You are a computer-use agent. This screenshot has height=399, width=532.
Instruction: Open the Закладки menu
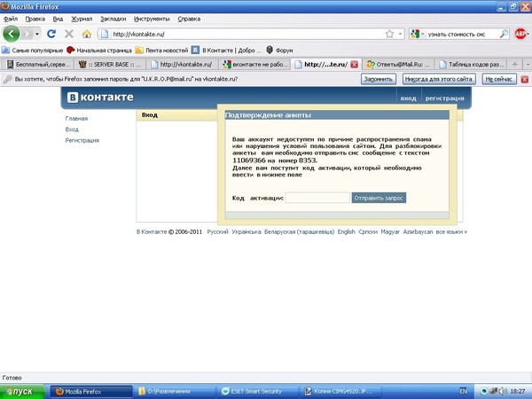click(113, 19)
